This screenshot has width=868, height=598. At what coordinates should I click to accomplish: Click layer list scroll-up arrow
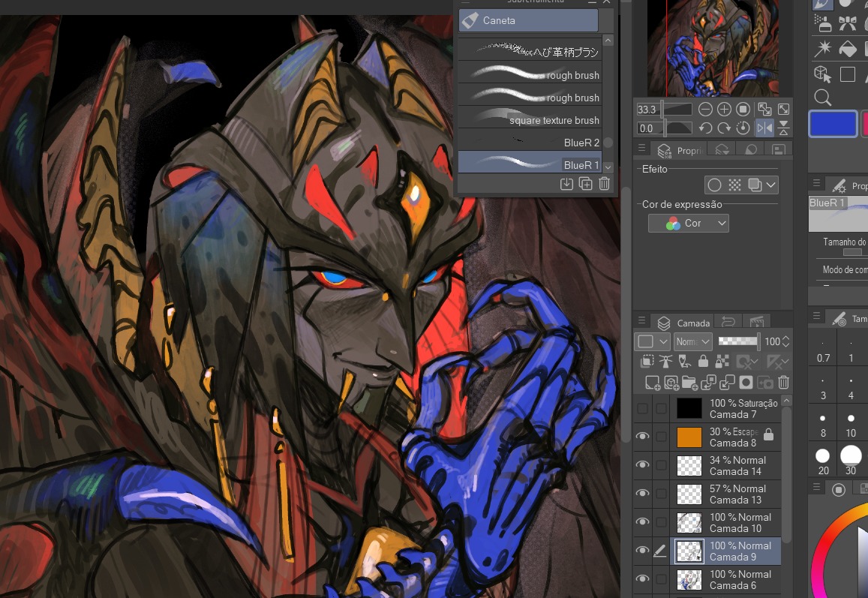click(x=787, y=401)
